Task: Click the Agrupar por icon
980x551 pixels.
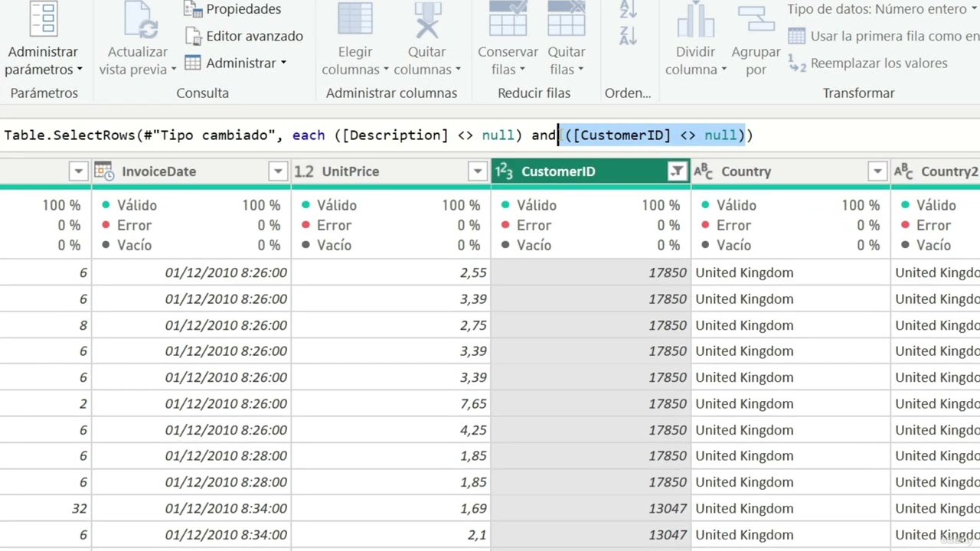Action: coord(756,18)
